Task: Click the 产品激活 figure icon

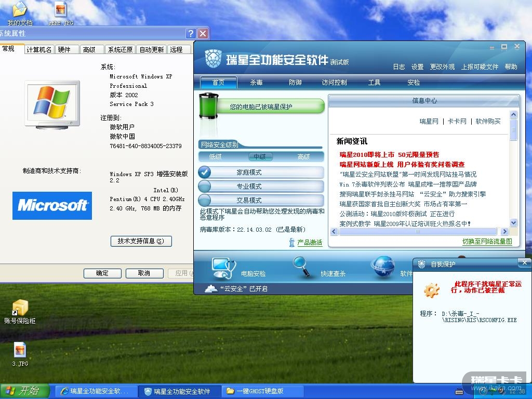Action: pyautogui.click(x=292, y=242)
